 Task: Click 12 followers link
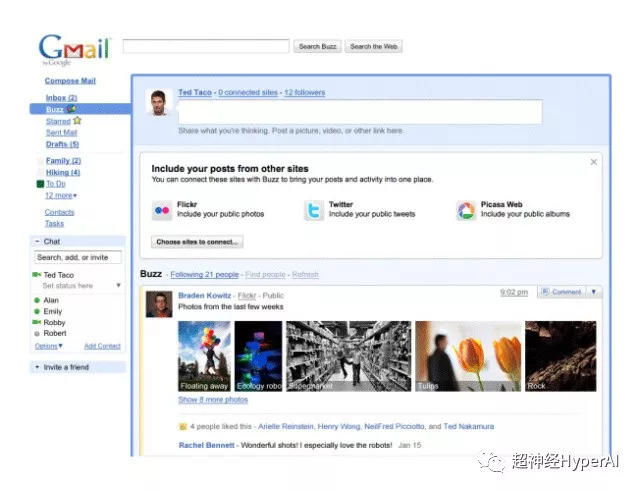pyautogui.click(x=304, y=93)
